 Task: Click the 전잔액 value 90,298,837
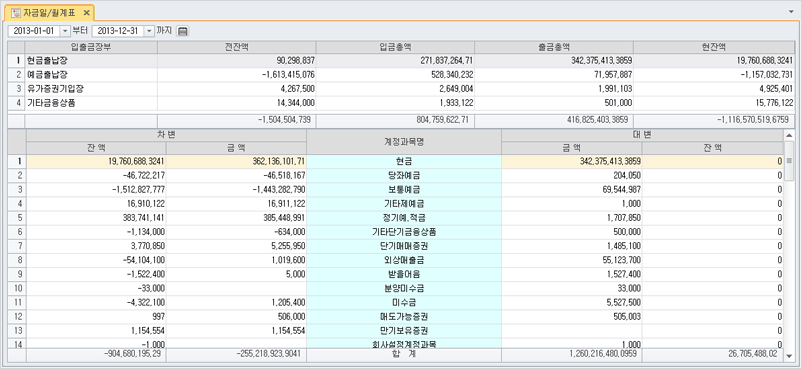tap(295, 60)
